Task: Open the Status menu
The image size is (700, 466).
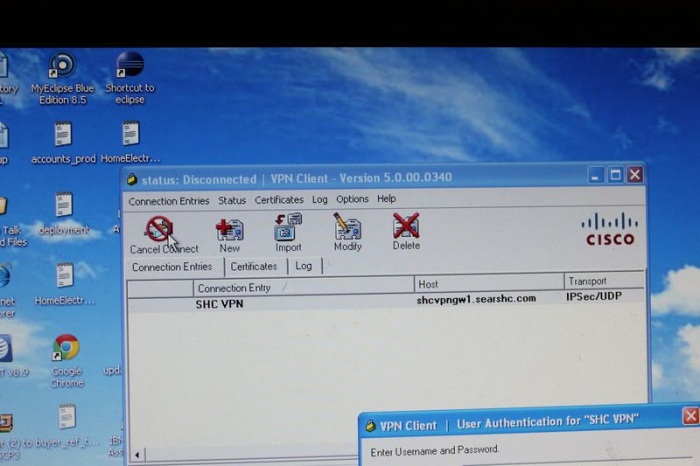Action: coord(232,200)
